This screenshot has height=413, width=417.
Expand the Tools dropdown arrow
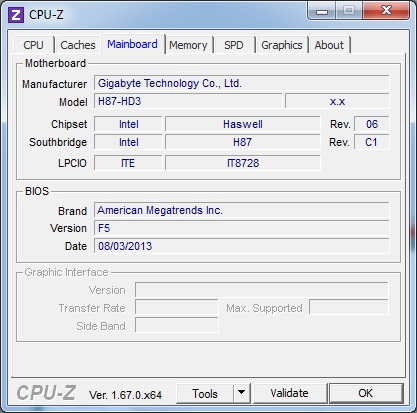(242, 394)
